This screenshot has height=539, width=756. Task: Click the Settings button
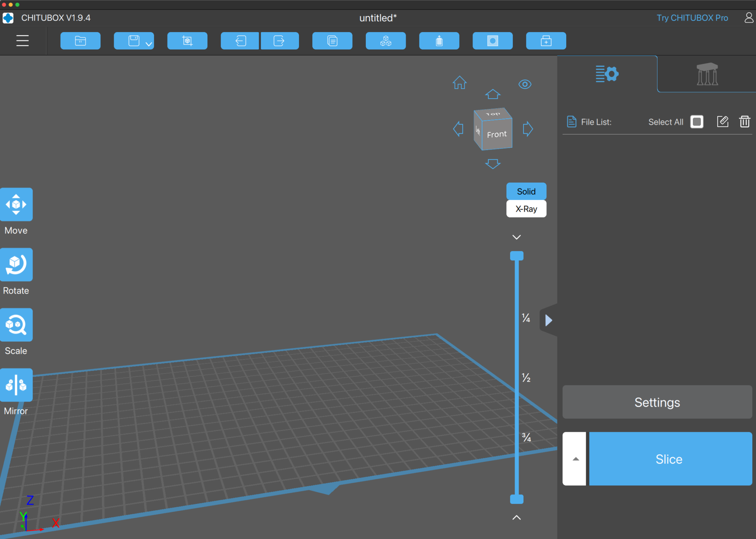click(657, 402)
